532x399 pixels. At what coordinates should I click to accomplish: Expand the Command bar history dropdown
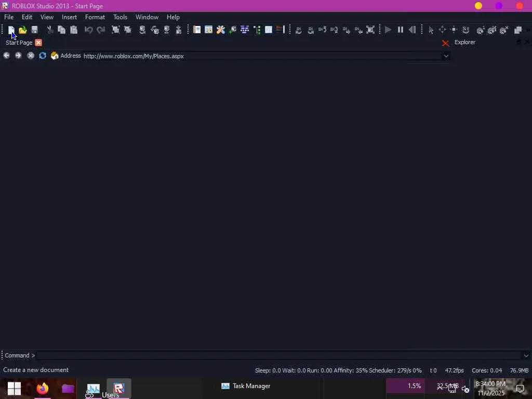526,355
